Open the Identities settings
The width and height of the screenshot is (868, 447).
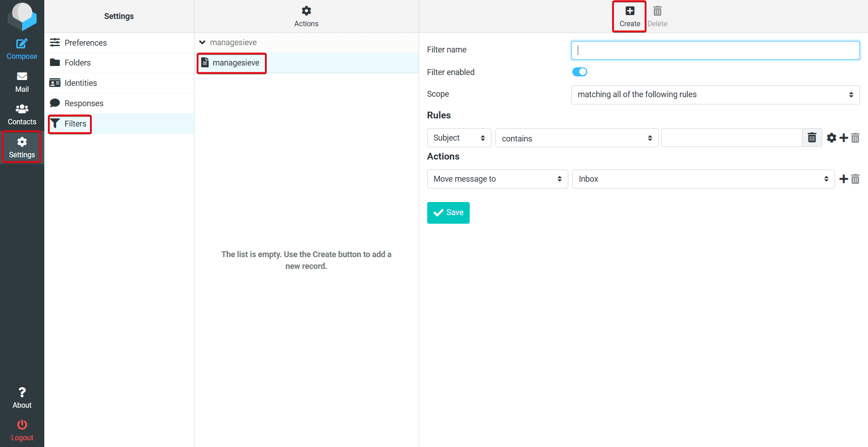click(81, 83)
